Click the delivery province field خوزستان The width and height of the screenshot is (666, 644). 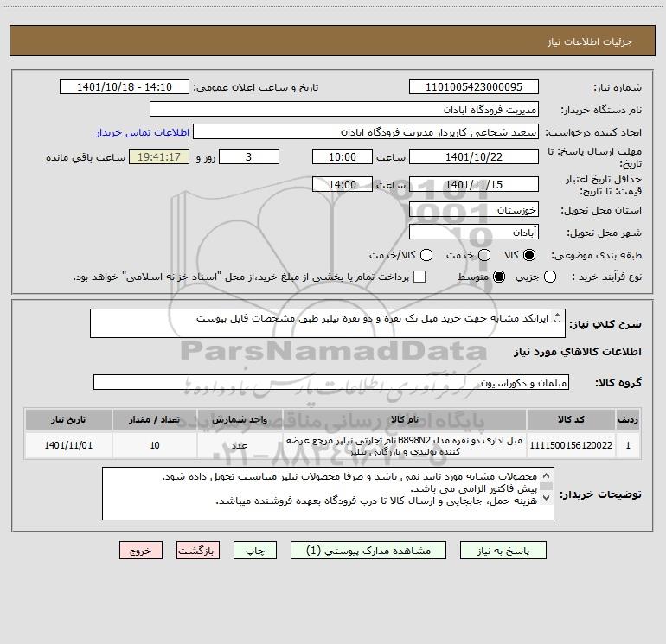[x=474, y=210]
